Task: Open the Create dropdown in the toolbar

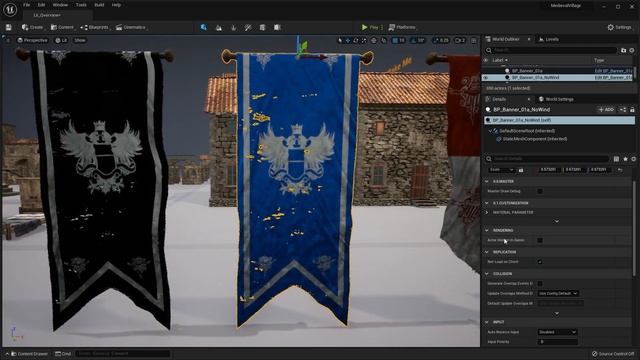Action: [32, 27]
